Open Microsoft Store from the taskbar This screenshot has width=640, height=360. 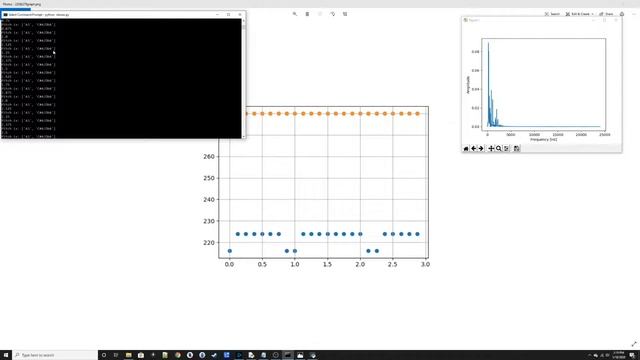[141, 355]
